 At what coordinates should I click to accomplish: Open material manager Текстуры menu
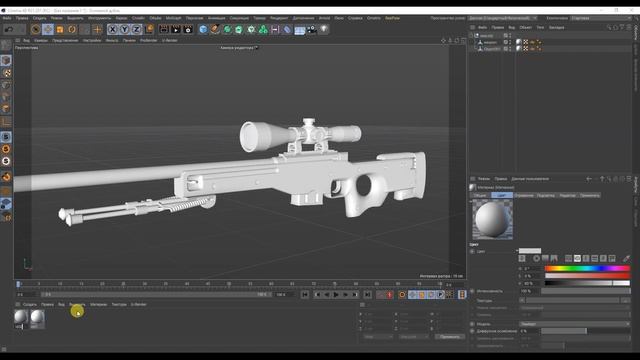119,304
